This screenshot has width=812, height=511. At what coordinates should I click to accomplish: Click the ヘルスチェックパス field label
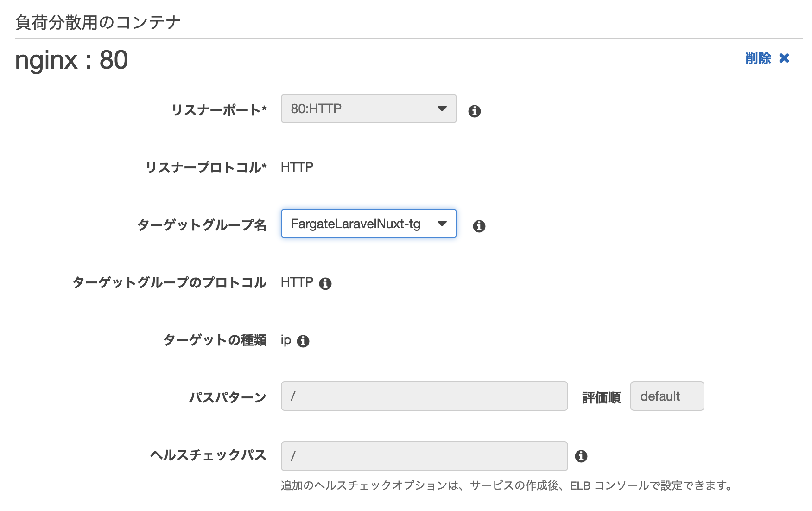[208, 455]
